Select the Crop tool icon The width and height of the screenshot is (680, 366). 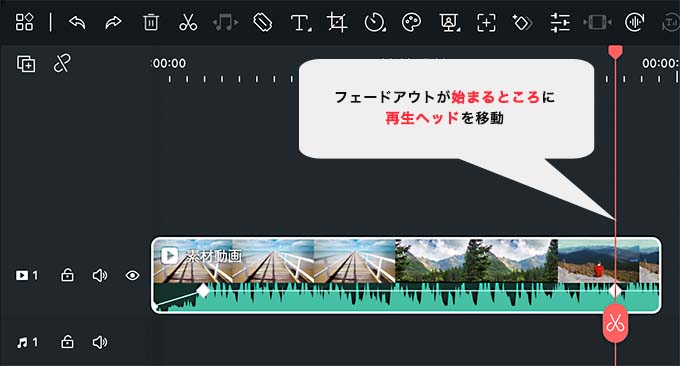tap(337, 22)
